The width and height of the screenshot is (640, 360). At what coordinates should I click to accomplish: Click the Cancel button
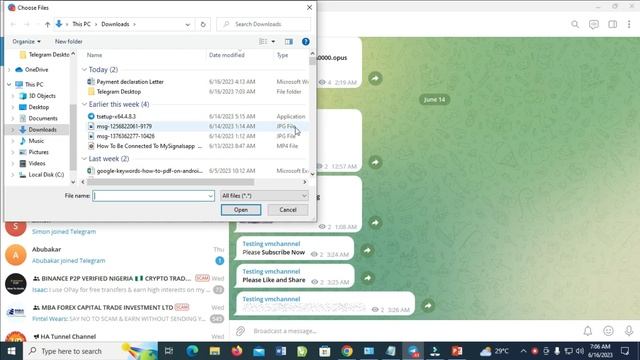tap(288, 210)
